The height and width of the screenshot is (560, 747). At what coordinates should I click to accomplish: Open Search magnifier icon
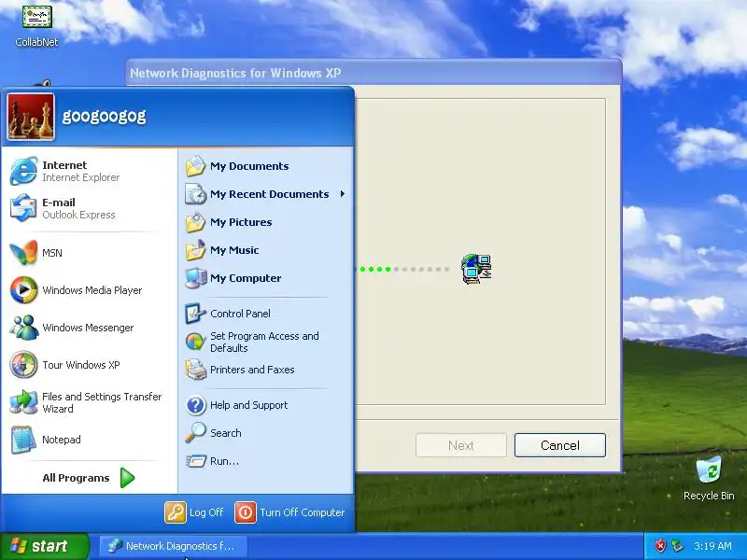[195, 433]
